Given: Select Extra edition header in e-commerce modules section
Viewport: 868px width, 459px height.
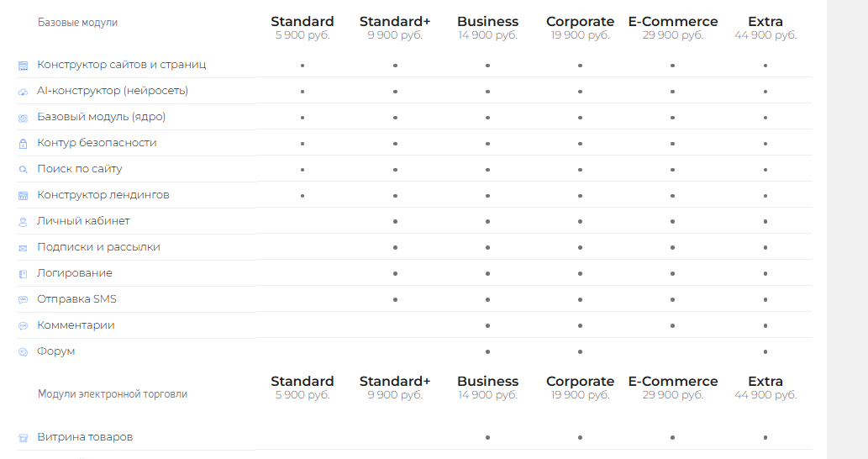Looking at the screenshot, I should tap(765, 388).
